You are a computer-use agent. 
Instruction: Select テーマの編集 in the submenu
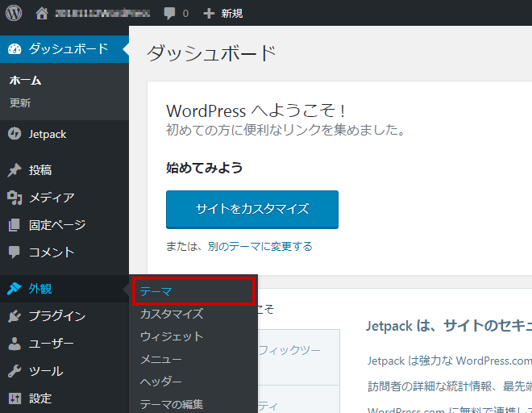pyautogui.click(x=172, y=404)
